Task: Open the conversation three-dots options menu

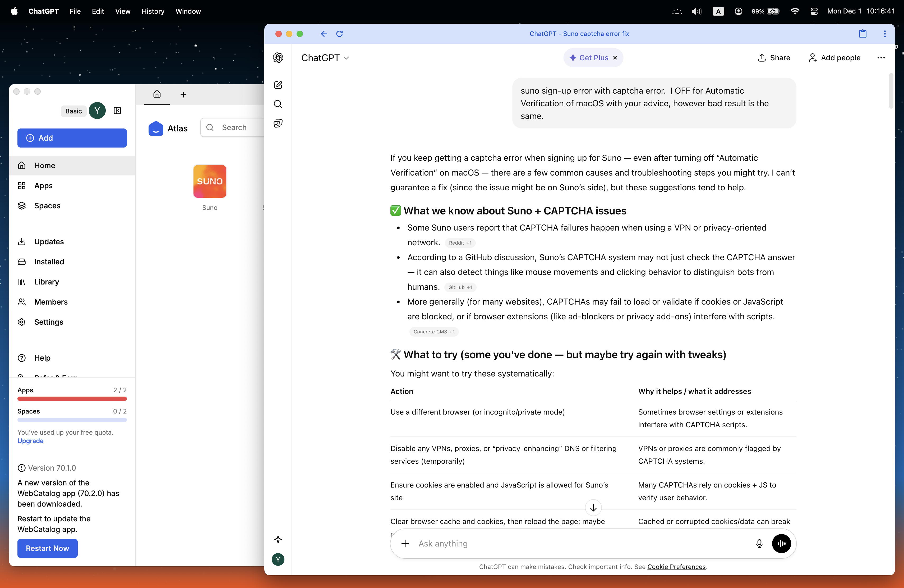Action: tap(881, 58)
